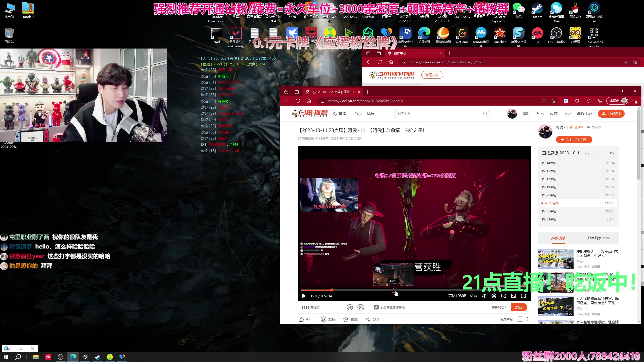Screen dimensions: 644x362
Task: Toggle danmaku display on or off
Action: coord(350,307)
